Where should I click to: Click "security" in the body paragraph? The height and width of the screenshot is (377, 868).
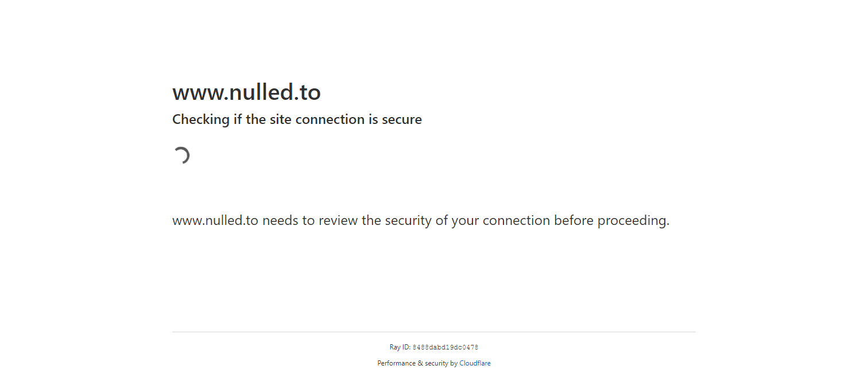[408, 221]
